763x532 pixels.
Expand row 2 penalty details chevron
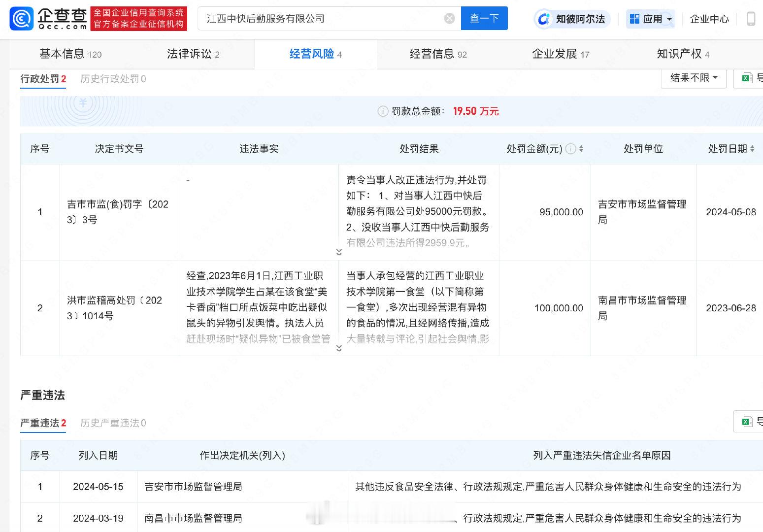coord(339,348)
